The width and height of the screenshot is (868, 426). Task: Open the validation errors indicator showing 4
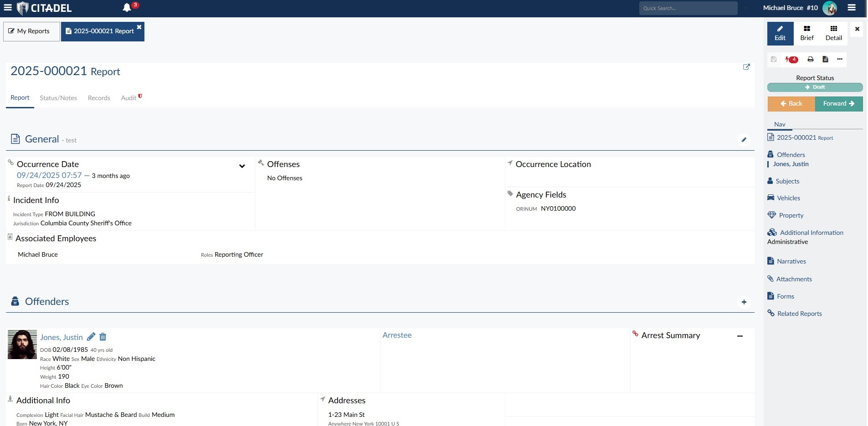click(x=792, y=59)
